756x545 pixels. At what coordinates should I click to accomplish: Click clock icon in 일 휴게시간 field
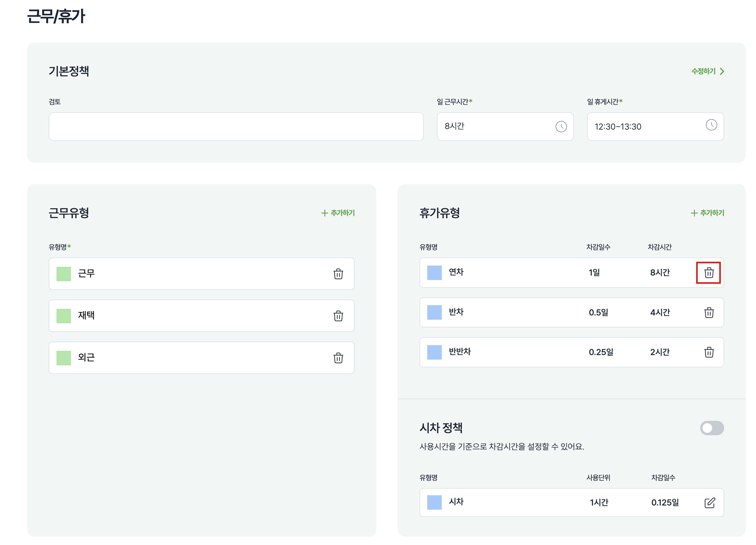pos(711,125)
